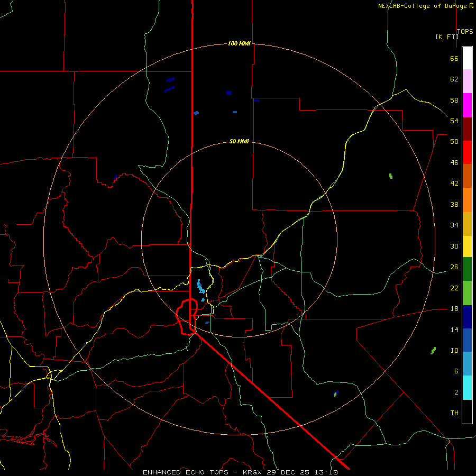Click the 22 scale value
The height and width of the screenshot is (476, 476).
click(x=454, y=288)
